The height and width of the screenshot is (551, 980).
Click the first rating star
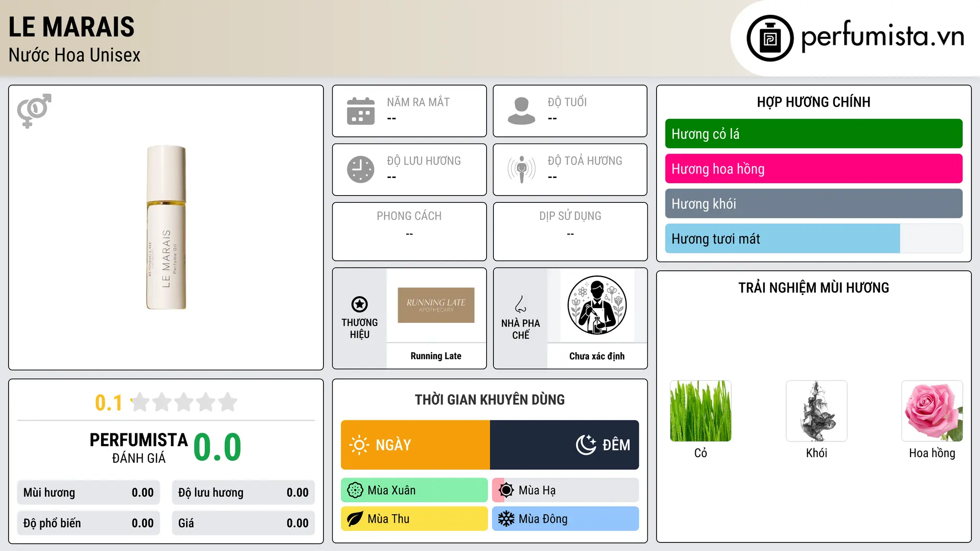click(140, 402)
